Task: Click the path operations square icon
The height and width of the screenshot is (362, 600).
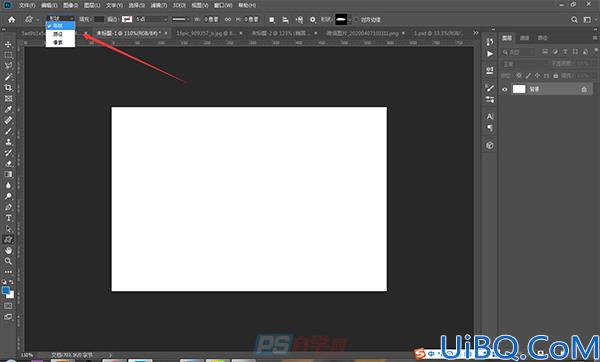Action: click(x=272, y=20)
